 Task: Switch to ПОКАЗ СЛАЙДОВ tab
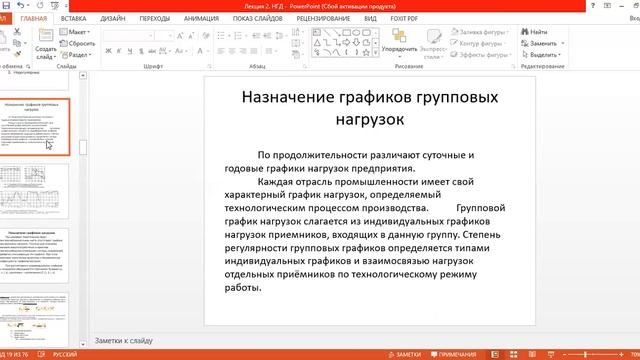258,18
